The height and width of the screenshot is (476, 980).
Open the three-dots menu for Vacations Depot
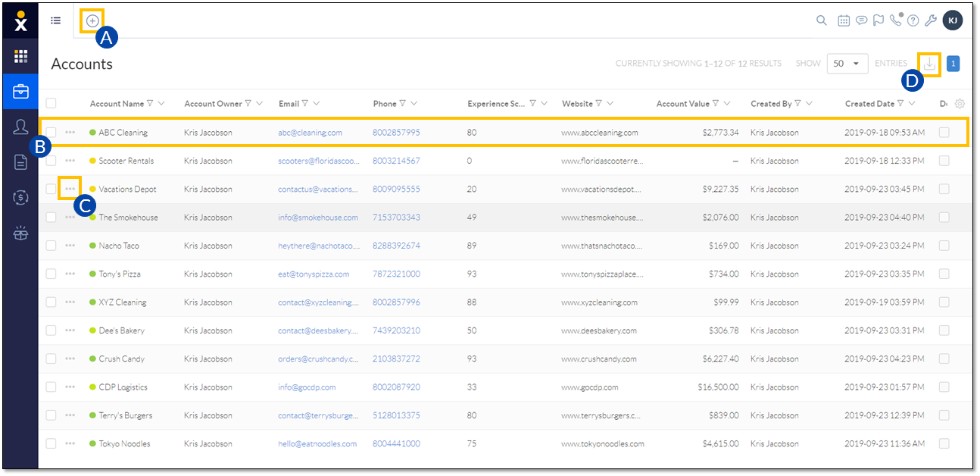pyautogui.click(x=70, y=189)
